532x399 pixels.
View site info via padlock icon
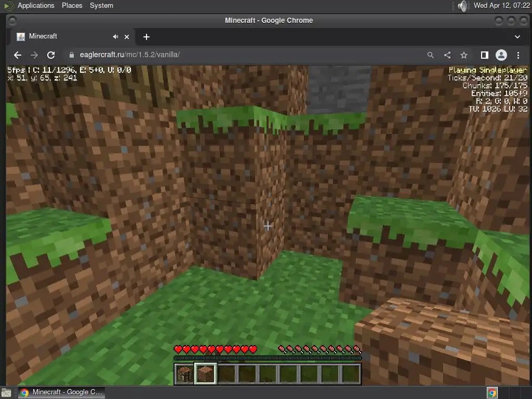point(71,55)
